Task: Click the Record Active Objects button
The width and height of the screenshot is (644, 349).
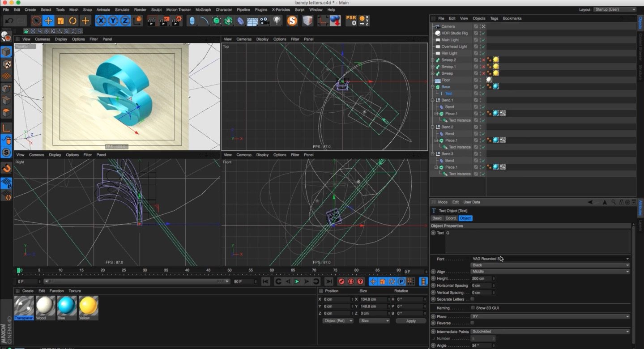Action: tap(341, 281)
